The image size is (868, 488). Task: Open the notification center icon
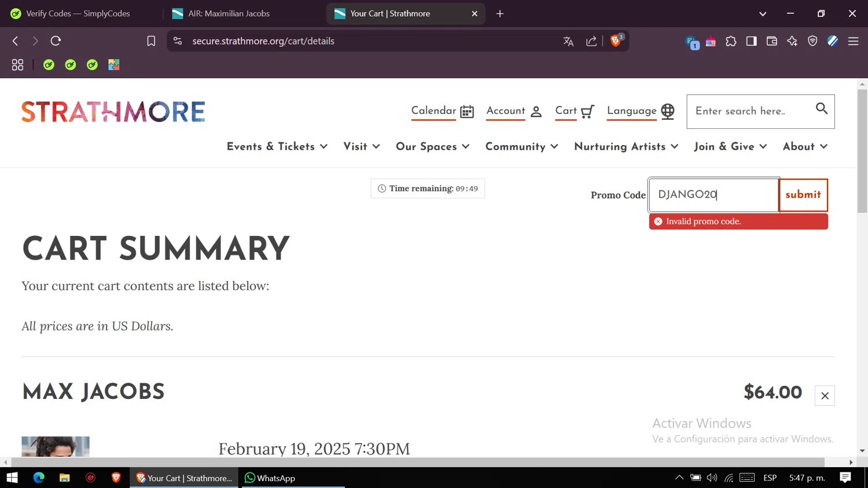tap(845, 478)
